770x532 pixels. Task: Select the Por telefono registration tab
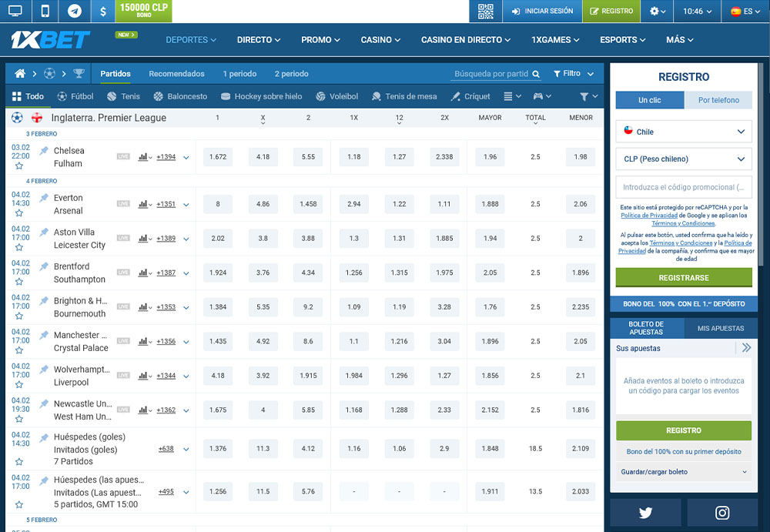tap(718, 100)
